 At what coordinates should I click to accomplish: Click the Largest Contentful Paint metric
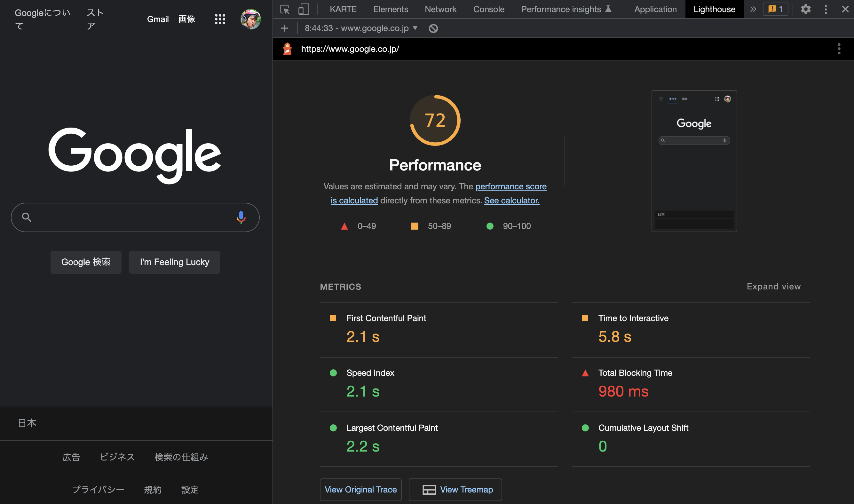coord(439,439)
